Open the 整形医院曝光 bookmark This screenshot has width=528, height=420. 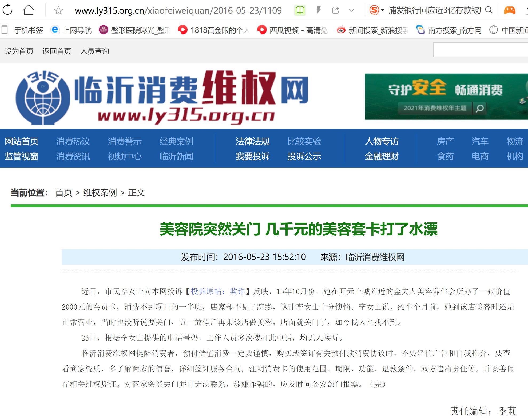pos(134,30)
